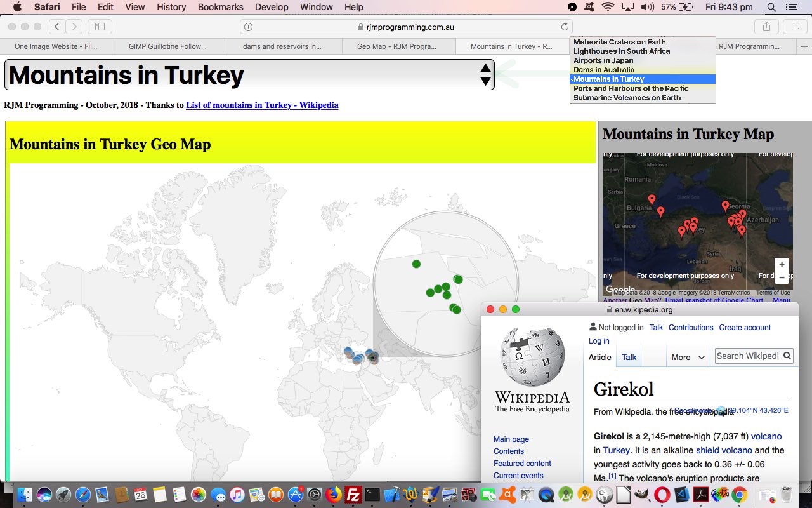
Task: Open the Wi-Fi status menu
Action: pyautogui.click(x=608, y=7)
